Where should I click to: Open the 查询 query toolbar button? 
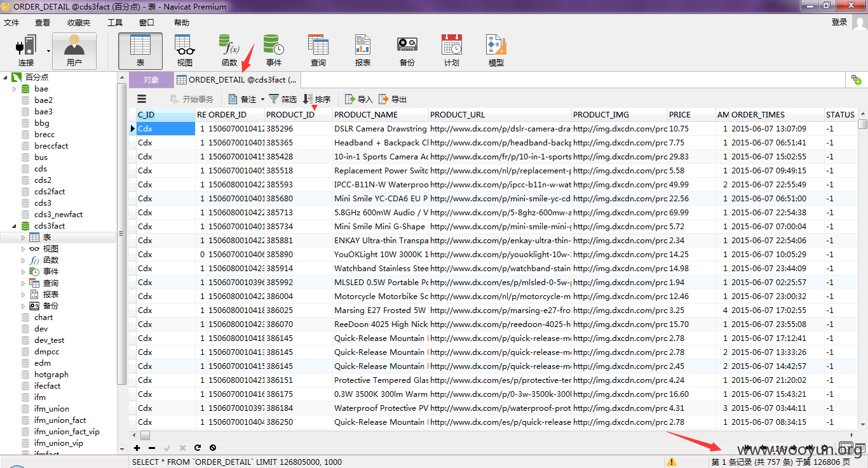318,51
